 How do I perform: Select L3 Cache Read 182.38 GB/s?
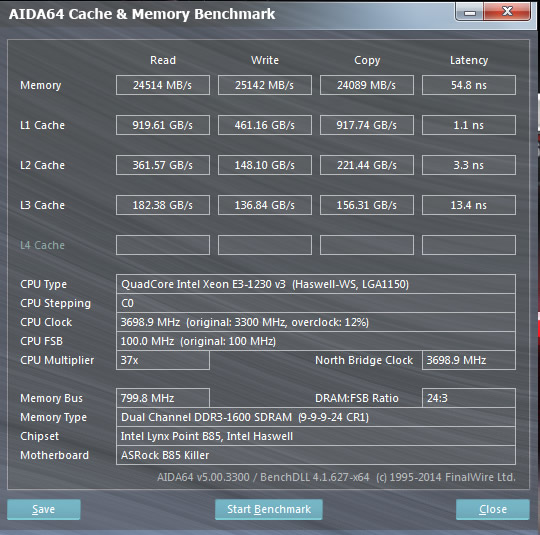point(163,205)
